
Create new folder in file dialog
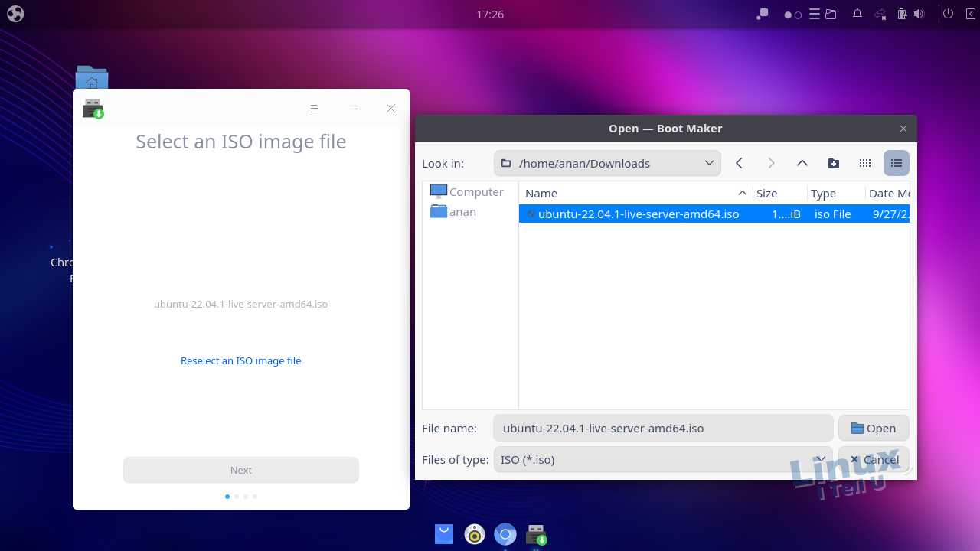(x=834, y=163)
